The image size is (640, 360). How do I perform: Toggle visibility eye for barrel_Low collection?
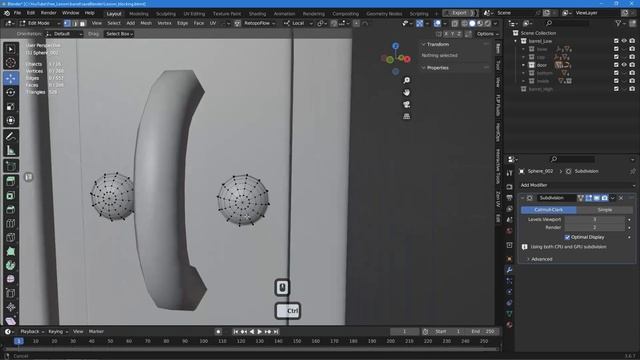coord(624,41)
